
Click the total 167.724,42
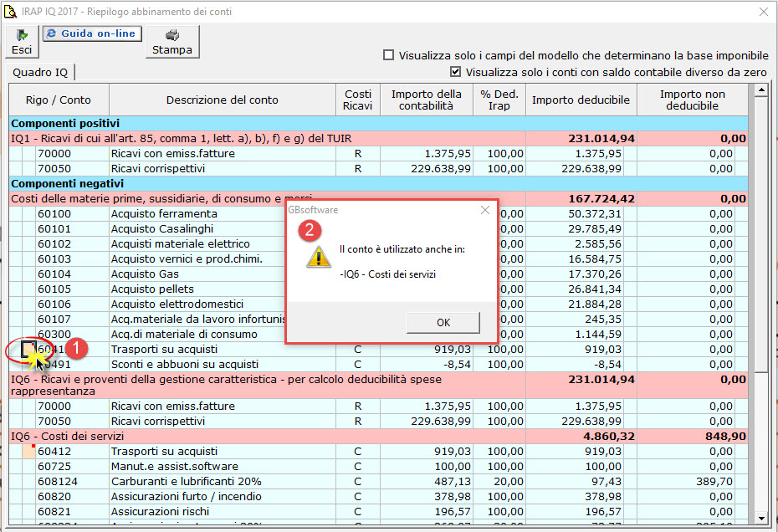coord(601,198)
